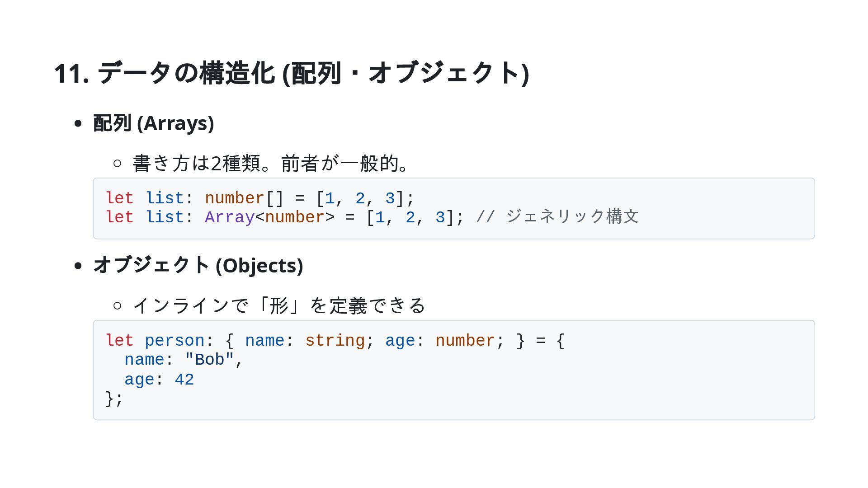Click 'number' inside the Array angle brackets
The image size is (868, 488).
294,217
